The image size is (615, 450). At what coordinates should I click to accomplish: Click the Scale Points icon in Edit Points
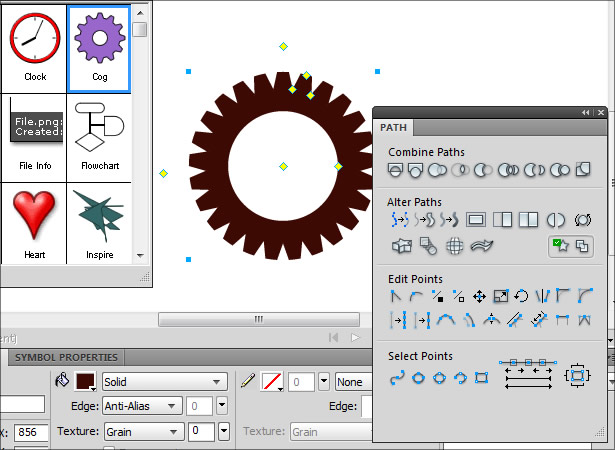point(501,296)
